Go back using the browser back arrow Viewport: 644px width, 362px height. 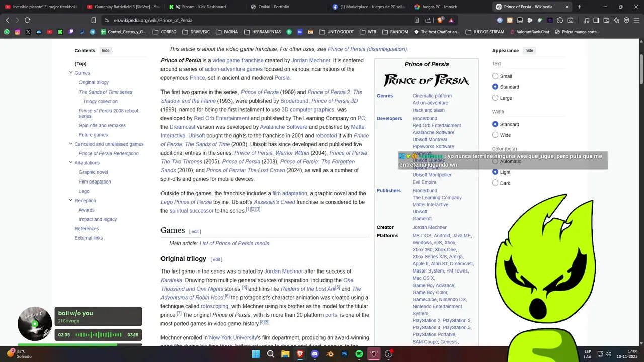[7, 20]
